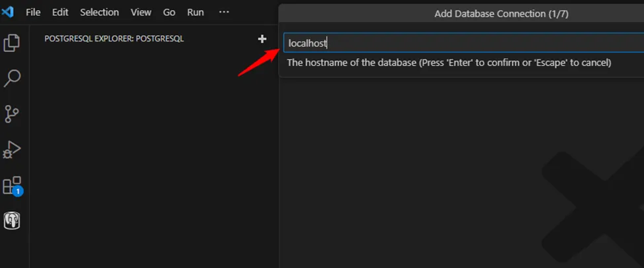Click the empty PostgreSQL Explorer panel area
Viewport: 644px width, 268px height.
click(152, 158)
